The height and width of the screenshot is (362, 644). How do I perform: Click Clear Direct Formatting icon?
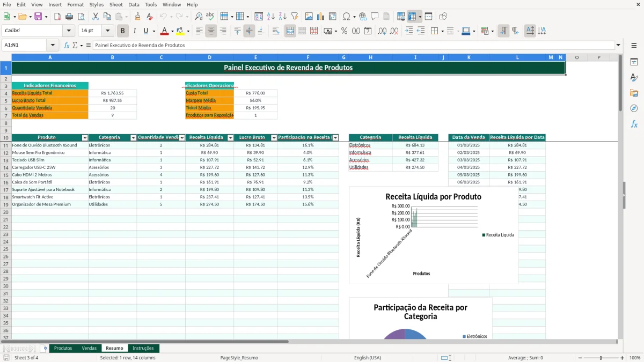(149, 17)
